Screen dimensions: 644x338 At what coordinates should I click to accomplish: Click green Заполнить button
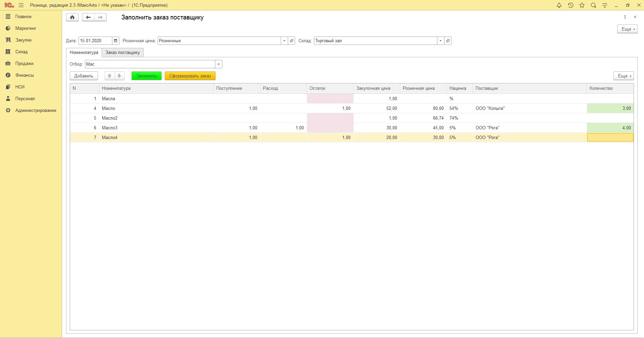147,76
